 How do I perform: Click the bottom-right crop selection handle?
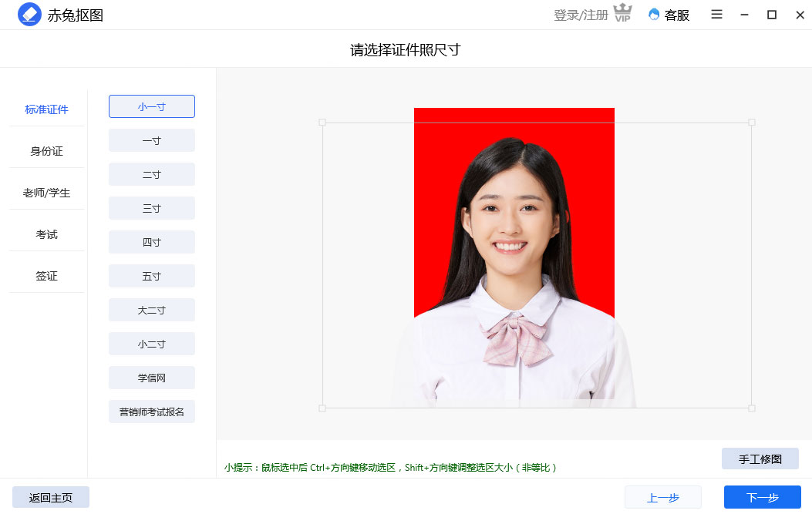[752, 408]
